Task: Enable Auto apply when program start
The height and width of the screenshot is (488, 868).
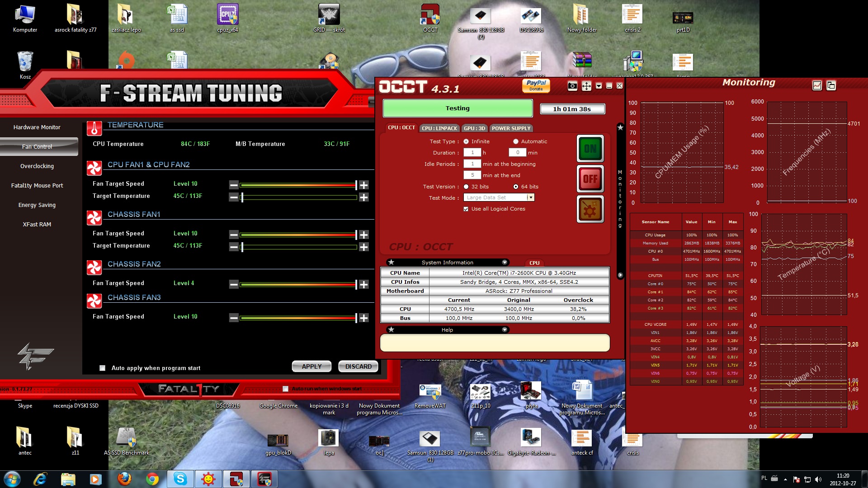Action: tap(103, 368)
